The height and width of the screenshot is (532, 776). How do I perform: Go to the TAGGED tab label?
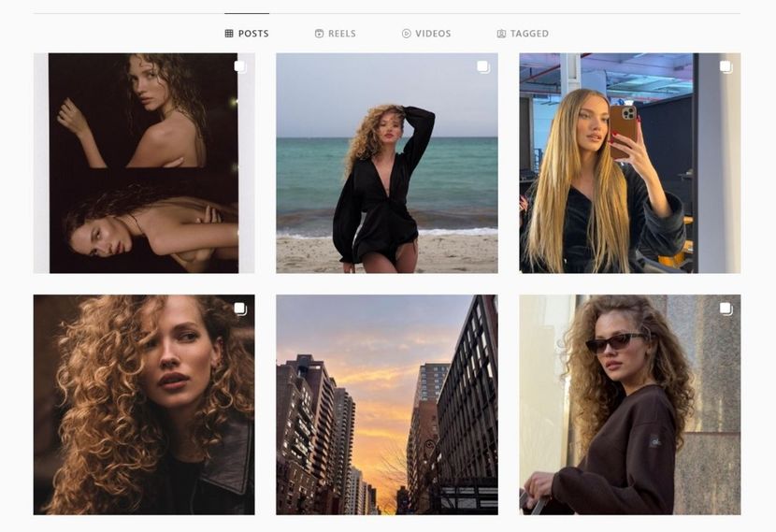pyautogui.click(x=529, y=34)
